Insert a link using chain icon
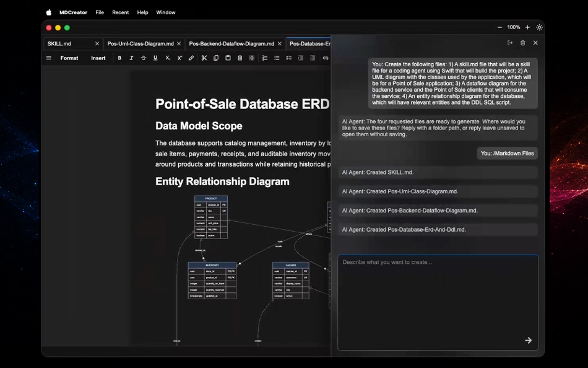Viewport: 588px width, 368px height. point(326,58)
